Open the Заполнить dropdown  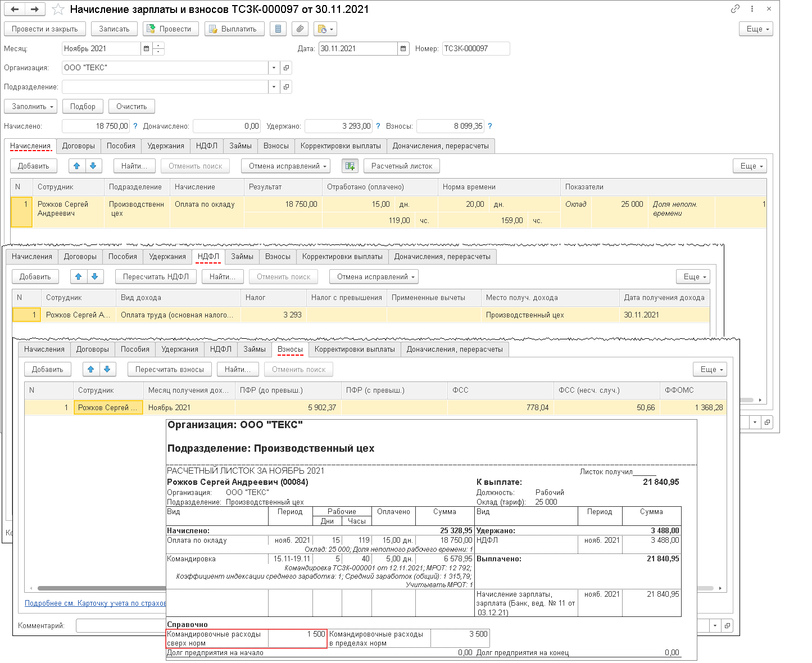(x=31, y=106)
